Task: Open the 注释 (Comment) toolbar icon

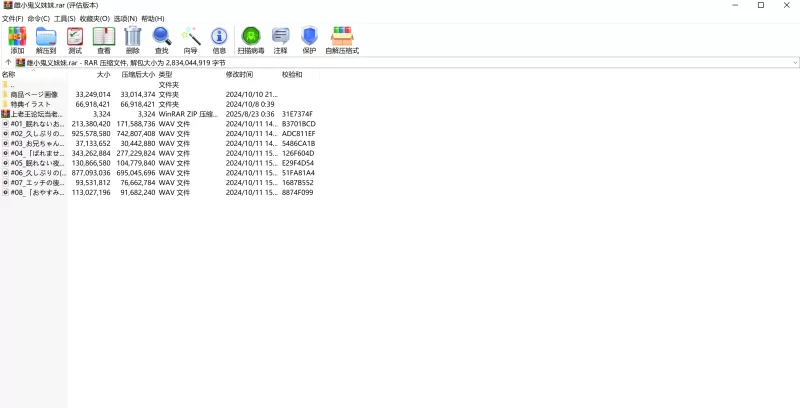Action: tap(280, 40)
